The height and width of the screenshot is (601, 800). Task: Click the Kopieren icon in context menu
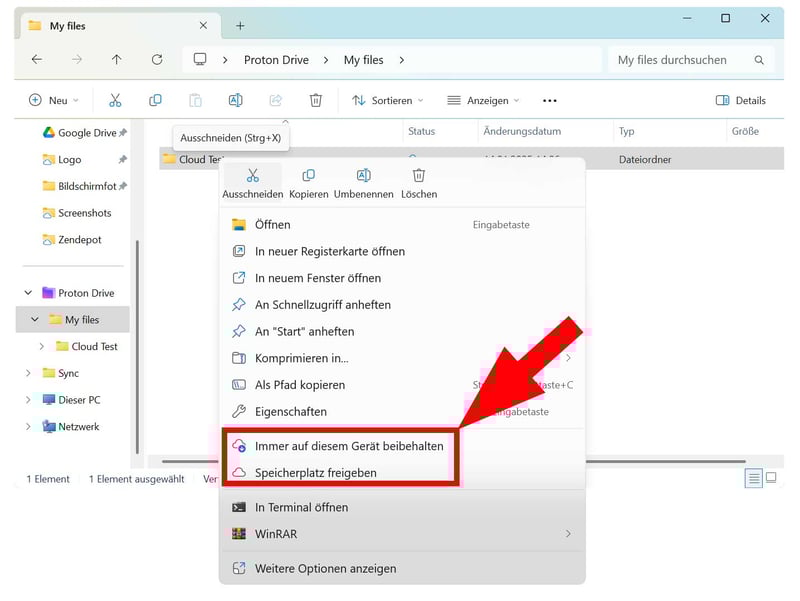pyautogui.click(x=308, y=176)
